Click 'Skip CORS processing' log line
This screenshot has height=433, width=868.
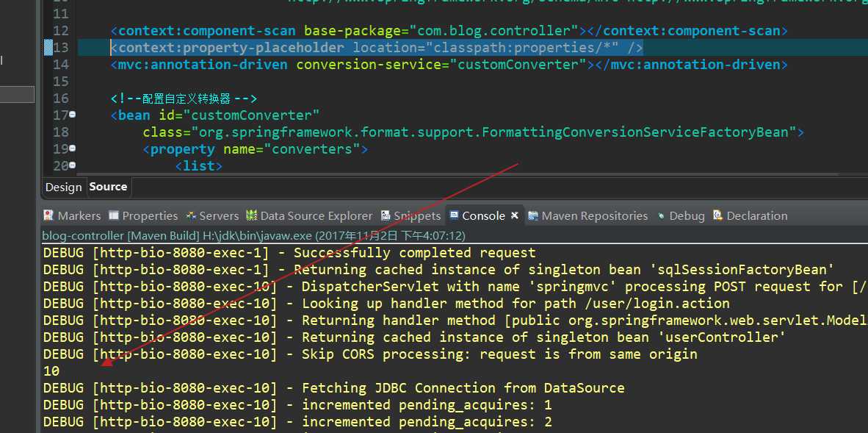coord(370,354)
